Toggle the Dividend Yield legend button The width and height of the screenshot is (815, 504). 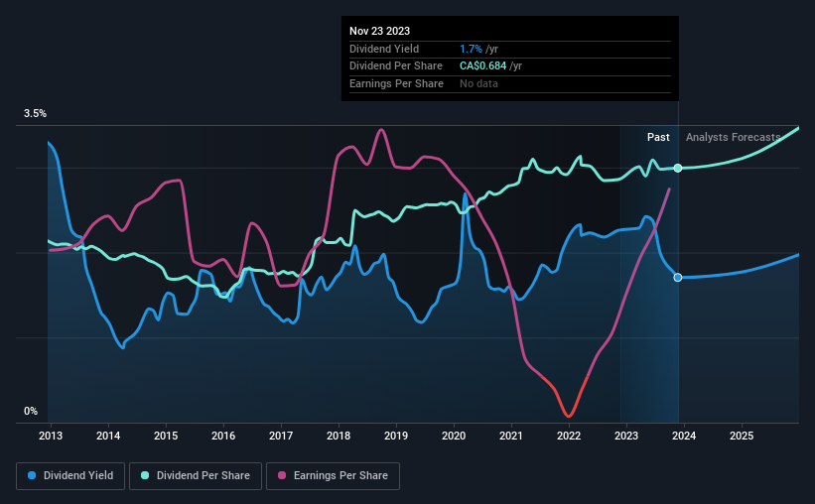pos(70,476)
